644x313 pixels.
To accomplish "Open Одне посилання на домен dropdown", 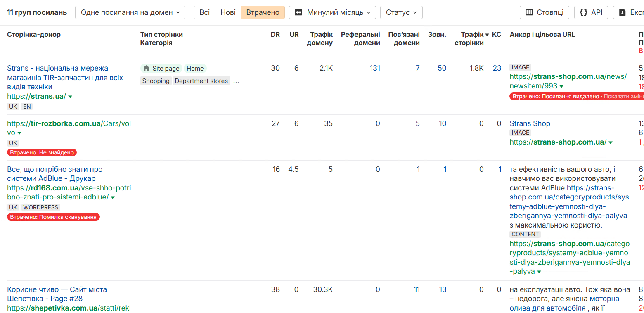I will [x=130, y=12].
